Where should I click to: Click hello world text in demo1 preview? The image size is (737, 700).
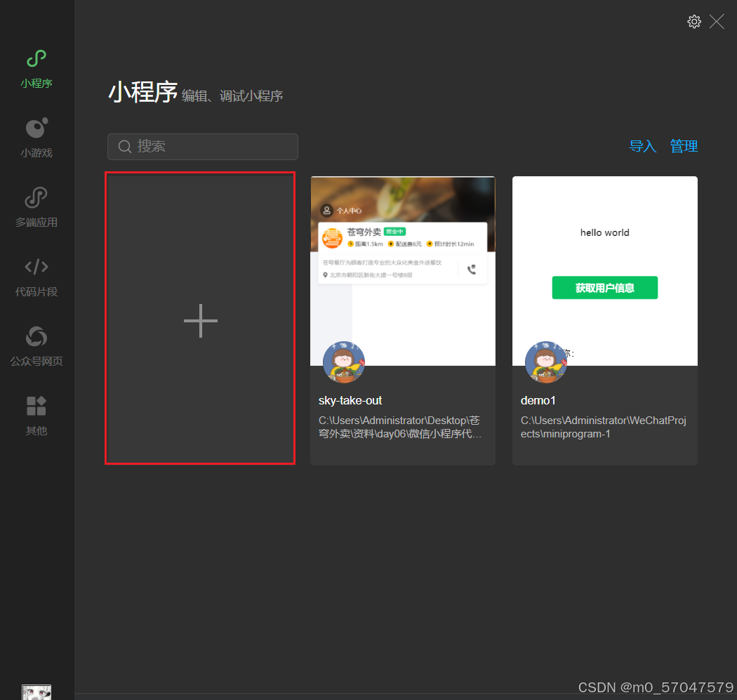(604, 232)
